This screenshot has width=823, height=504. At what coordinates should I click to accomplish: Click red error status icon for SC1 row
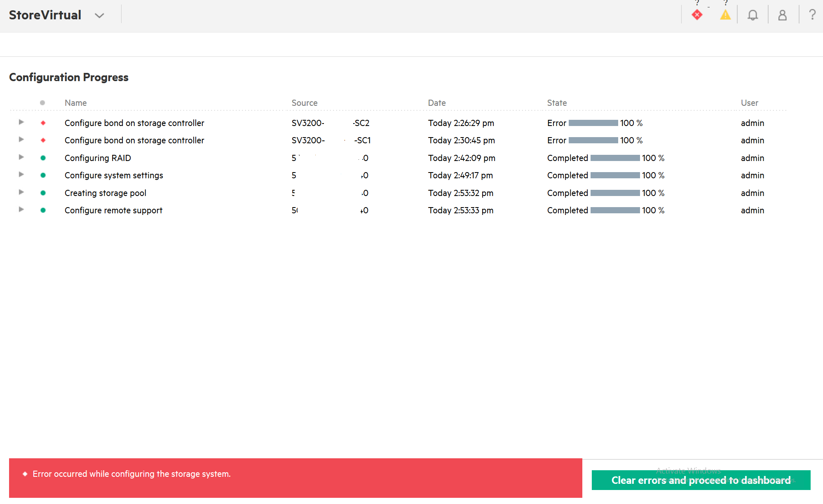43,140
